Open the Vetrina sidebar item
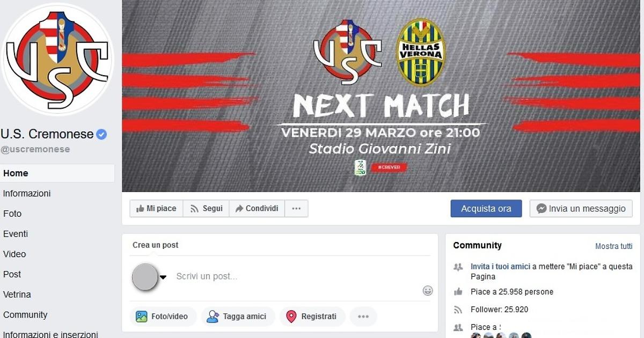The image size is (644, 338). [17, 295]
